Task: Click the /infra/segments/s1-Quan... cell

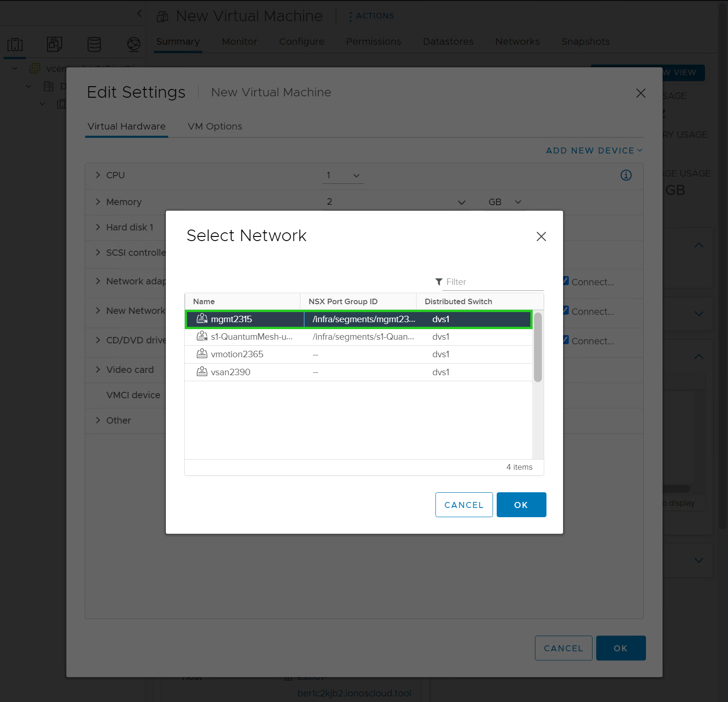Action: (364, 336)
